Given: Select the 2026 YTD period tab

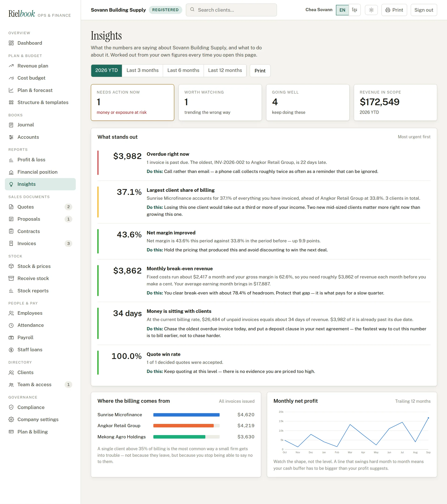Looking at the screenshot, I should tap(106, 71).
